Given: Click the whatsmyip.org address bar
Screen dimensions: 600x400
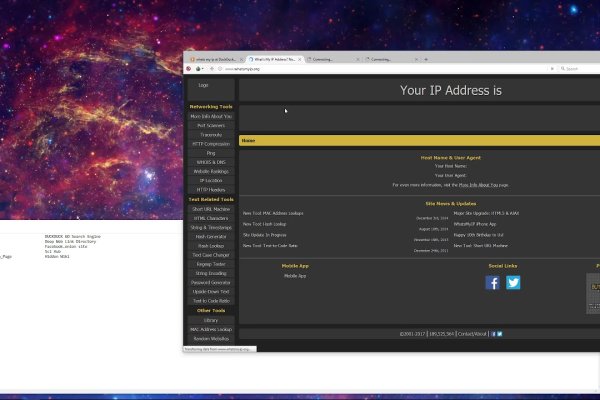Looking at the screenshot, I should click(x=383, y=69).
